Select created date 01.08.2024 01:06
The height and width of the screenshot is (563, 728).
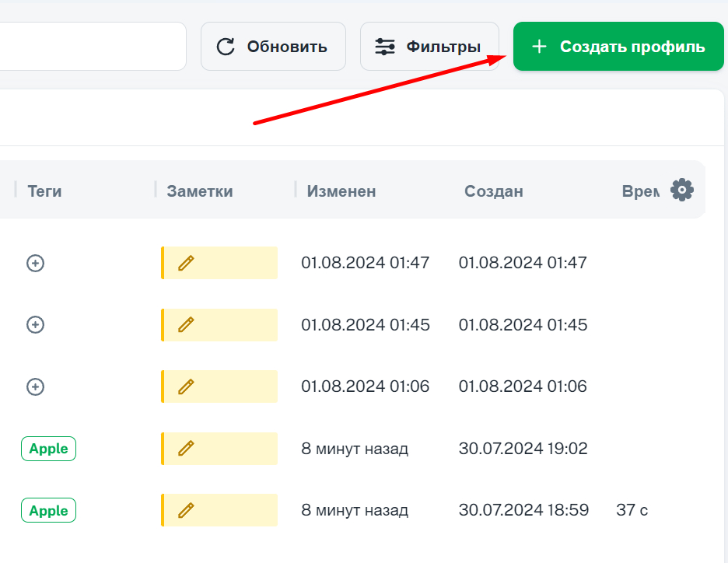pos(523,386)
